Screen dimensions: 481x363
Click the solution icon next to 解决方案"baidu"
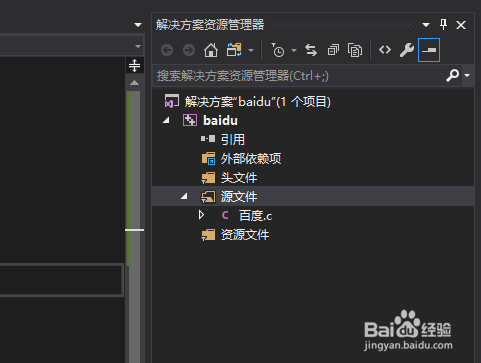(172, 101)
